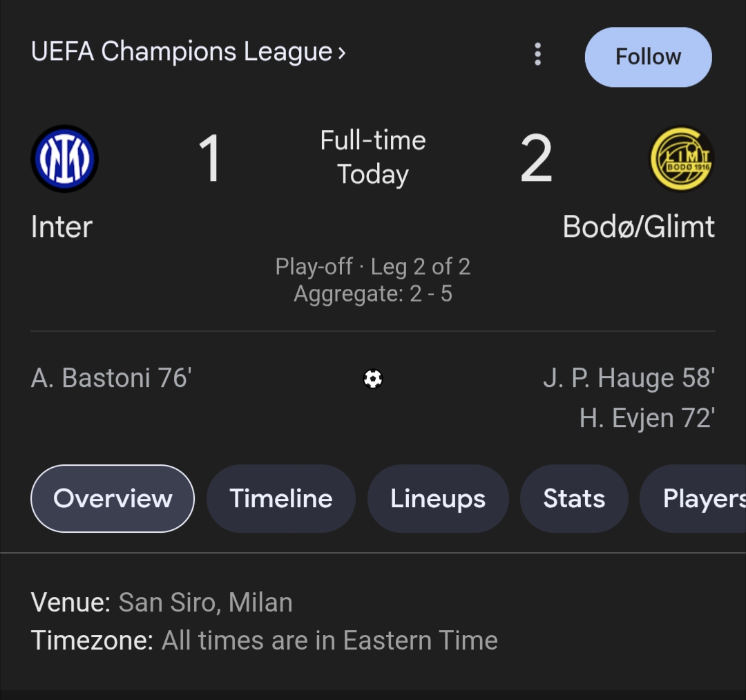Tap the Inter team name
This screenshot has height=700, width=746.
62,227
